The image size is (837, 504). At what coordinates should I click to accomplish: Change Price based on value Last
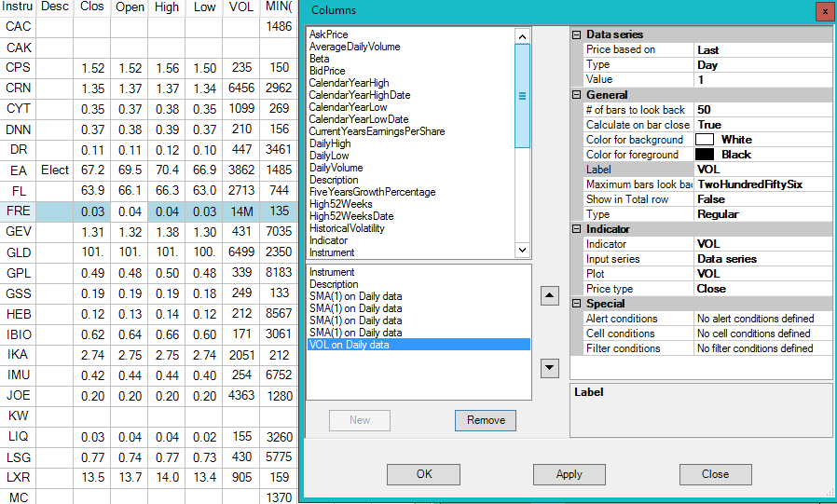762,50
